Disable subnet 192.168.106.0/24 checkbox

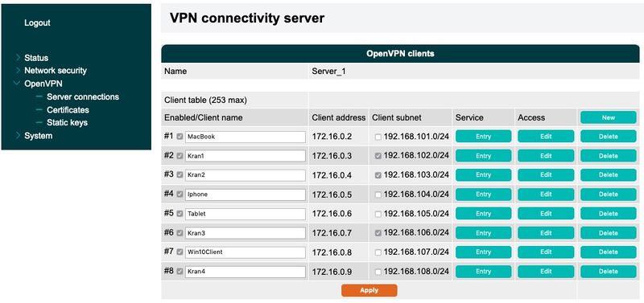point(378,233)
